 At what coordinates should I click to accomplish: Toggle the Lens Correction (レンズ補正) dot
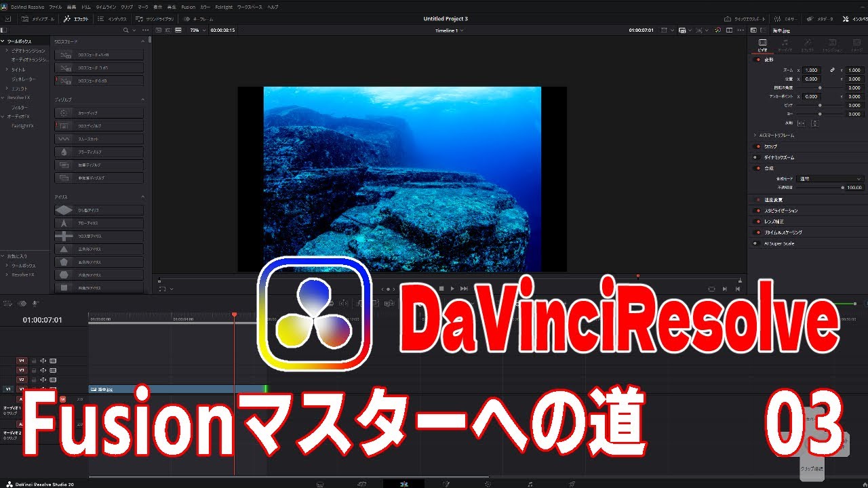(x=757, y=222)
